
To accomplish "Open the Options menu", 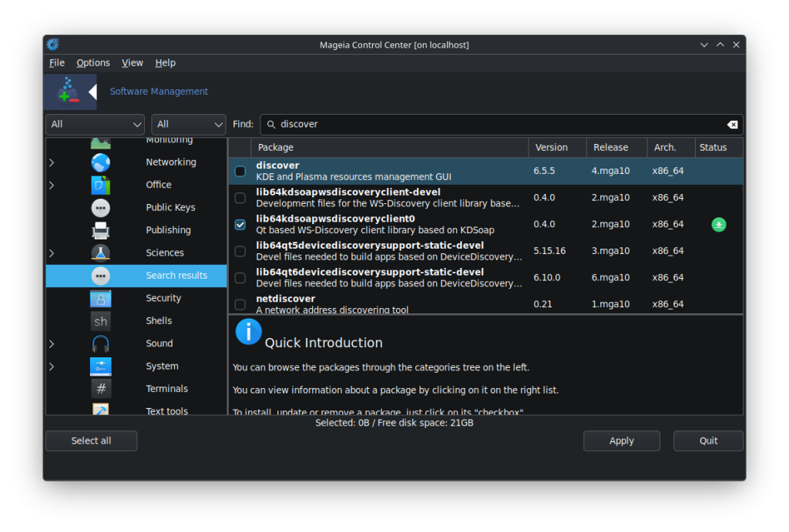I will tap(93, 63).
